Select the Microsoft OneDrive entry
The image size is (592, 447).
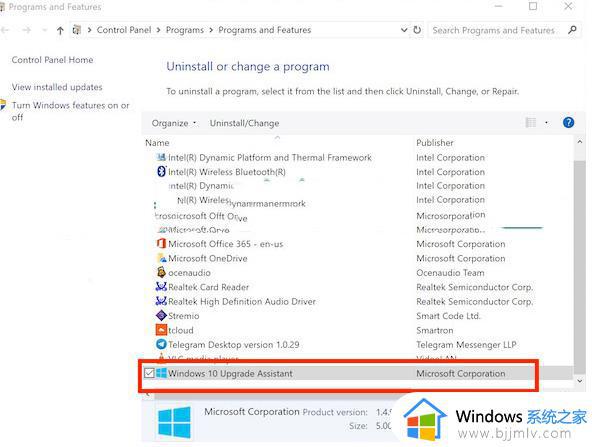208,258
